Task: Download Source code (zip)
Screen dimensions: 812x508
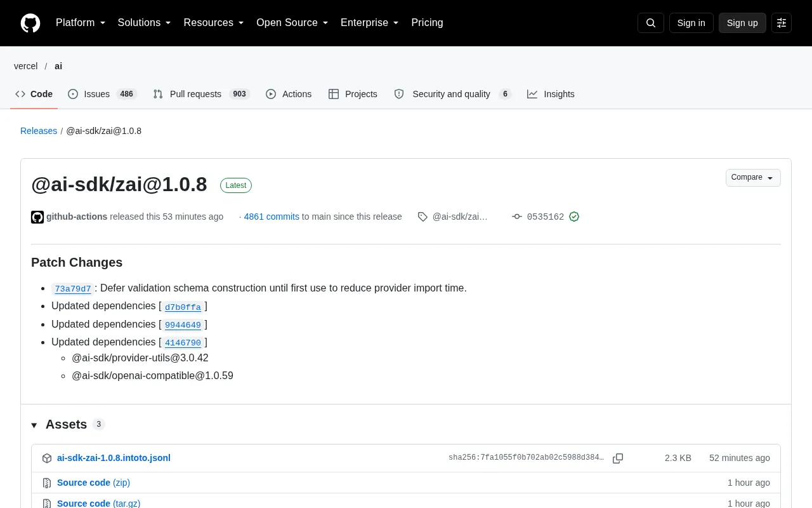Action: [93, 483]
